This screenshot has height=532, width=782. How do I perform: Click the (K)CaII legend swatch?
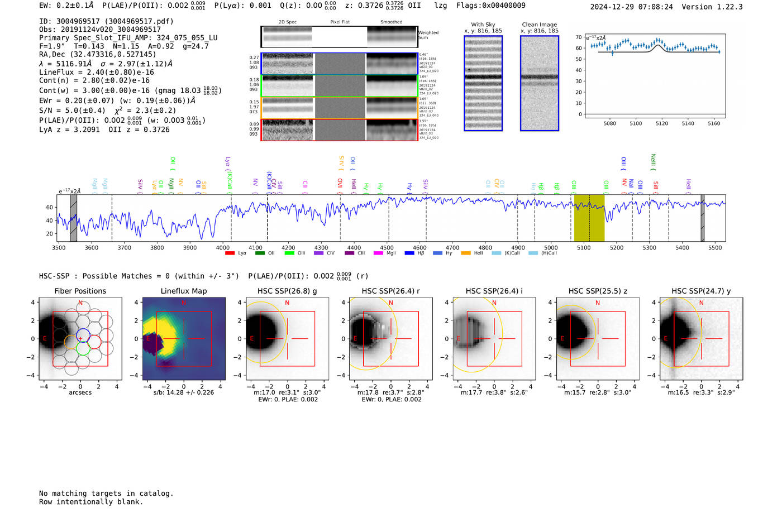pos(497,253)
